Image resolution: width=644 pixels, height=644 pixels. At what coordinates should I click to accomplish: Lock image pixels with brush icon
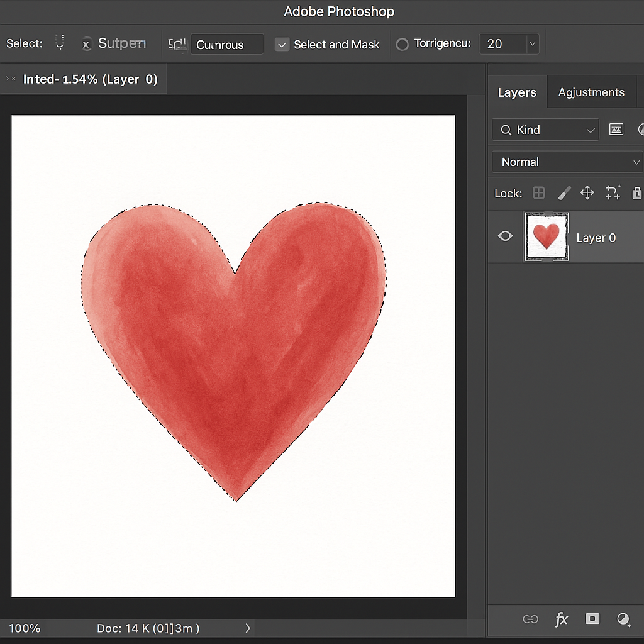[564, 193]
